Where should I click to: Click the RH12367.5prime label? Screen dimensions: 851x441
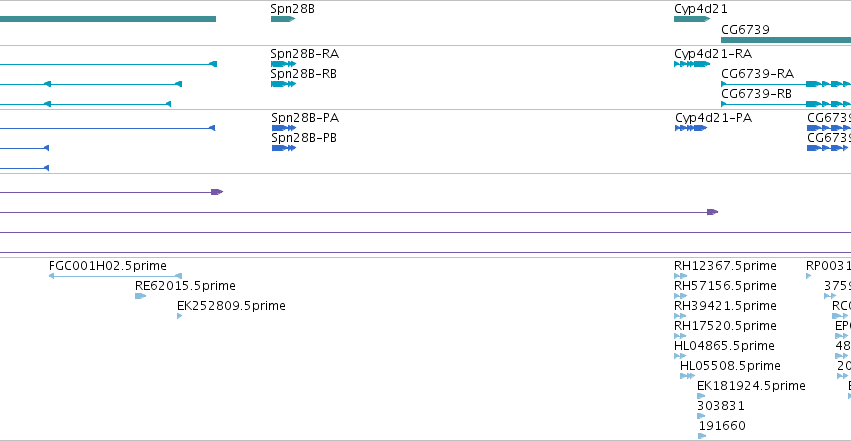[725, 266]
